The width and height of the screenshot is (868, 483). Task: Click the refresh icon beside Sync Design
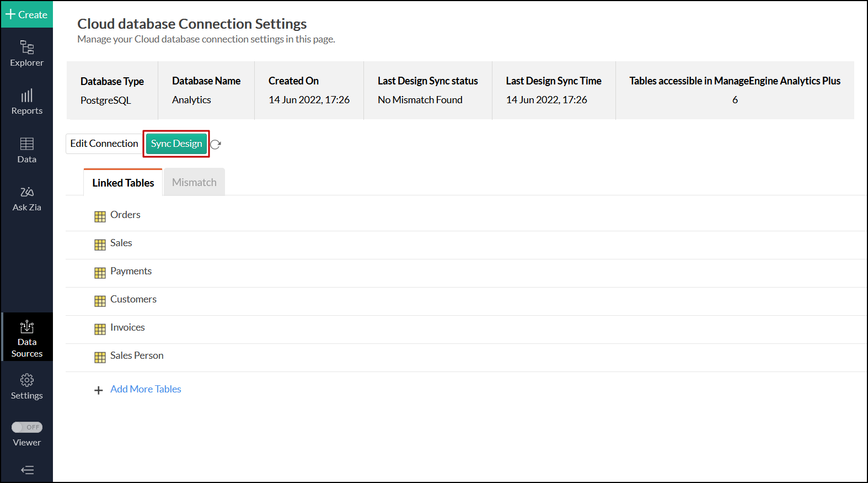click(216, 144)
